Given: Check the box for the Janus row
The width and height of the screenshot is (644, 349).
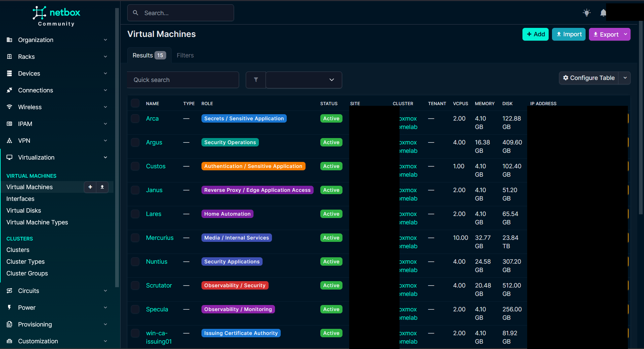Looking at the screenshot, I should 135,190.
